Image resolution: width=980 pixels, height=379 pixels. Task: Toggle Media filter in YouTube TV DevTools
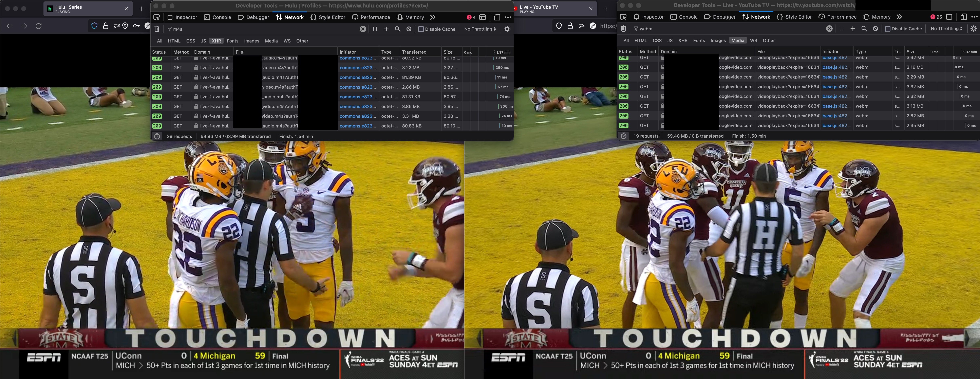coord(738,40)
